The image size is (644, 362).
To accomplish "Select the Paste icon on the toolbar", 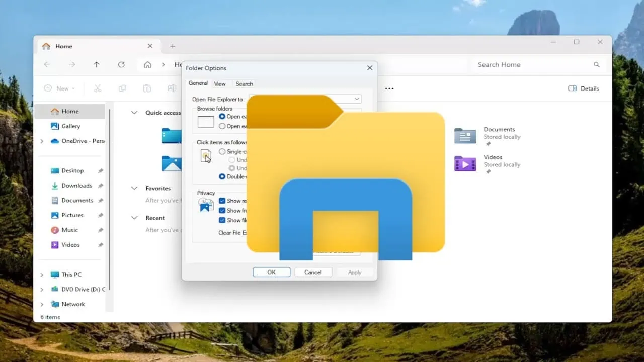I will [146, 88].
